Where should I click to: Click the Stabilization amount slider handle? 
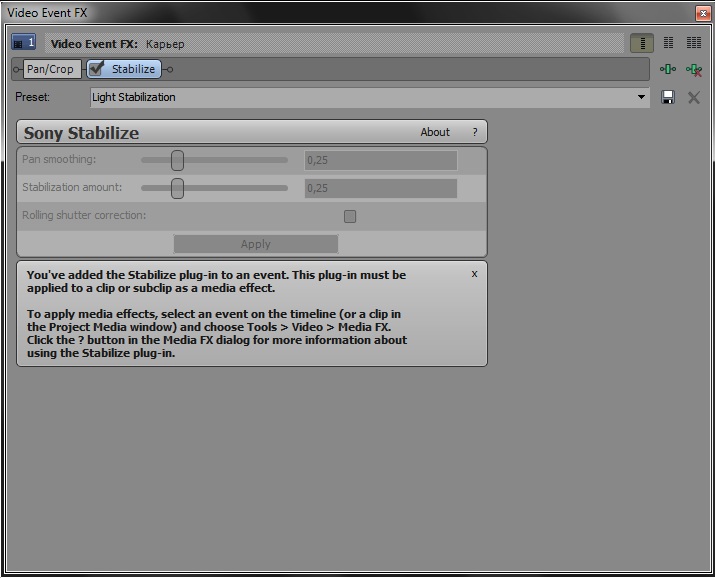[x=177, y=188]
